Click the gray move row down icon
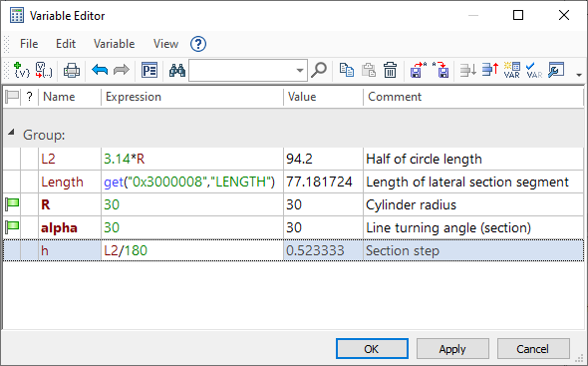The height and width of the screenshot is (366, 588). tap(468, 70)
